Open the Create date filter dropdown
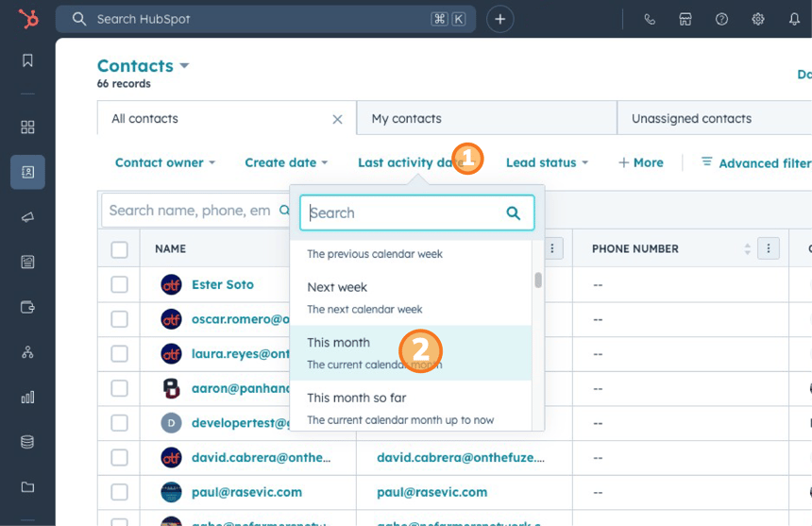 point(286,162)
